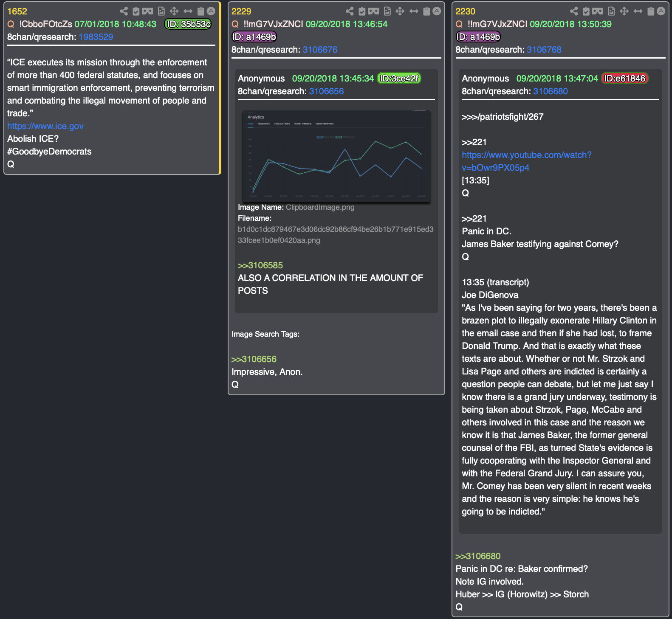The width and height of the screenshot is (672, 619).
Task: Open qresearch post link 1983529
Action: coord(96,37)
